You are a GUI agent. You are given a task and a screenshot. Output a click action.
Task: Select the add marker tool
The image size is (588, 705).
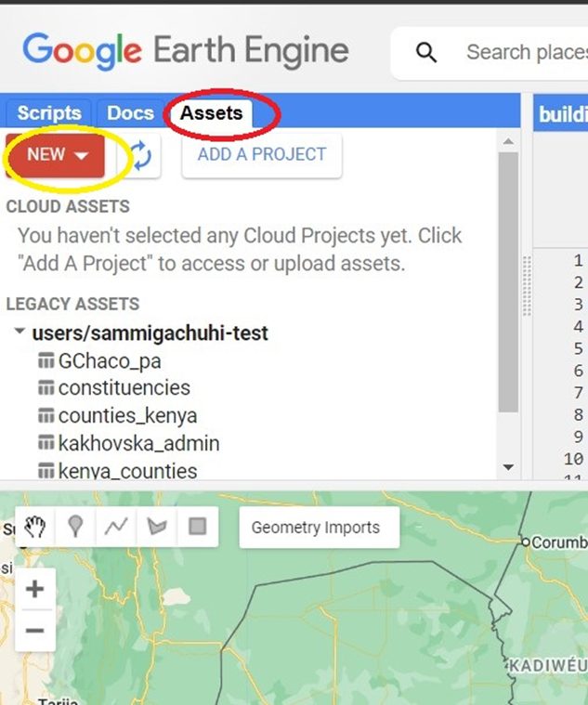[75, 527]
